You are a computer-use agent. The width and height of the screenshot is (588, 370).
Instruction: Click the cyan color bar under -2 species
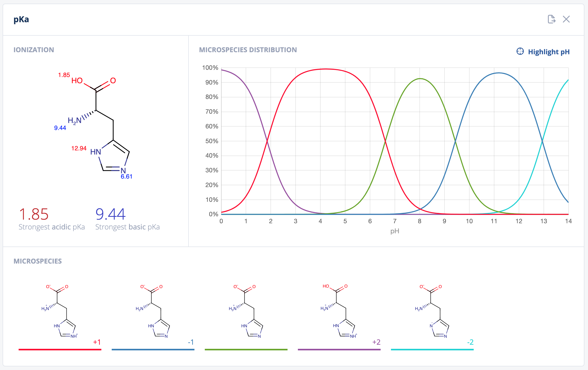432,349
